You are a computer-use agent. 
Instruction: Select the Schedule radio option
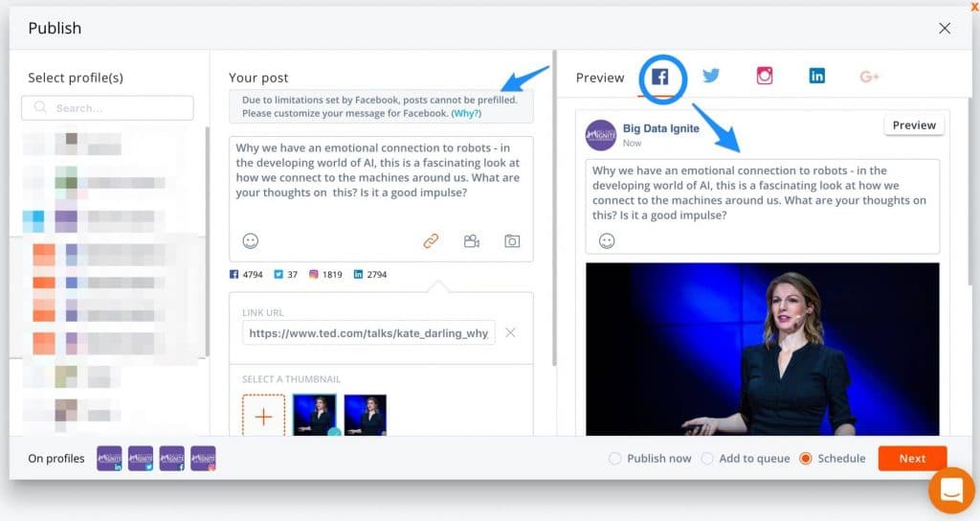[805, 459]
